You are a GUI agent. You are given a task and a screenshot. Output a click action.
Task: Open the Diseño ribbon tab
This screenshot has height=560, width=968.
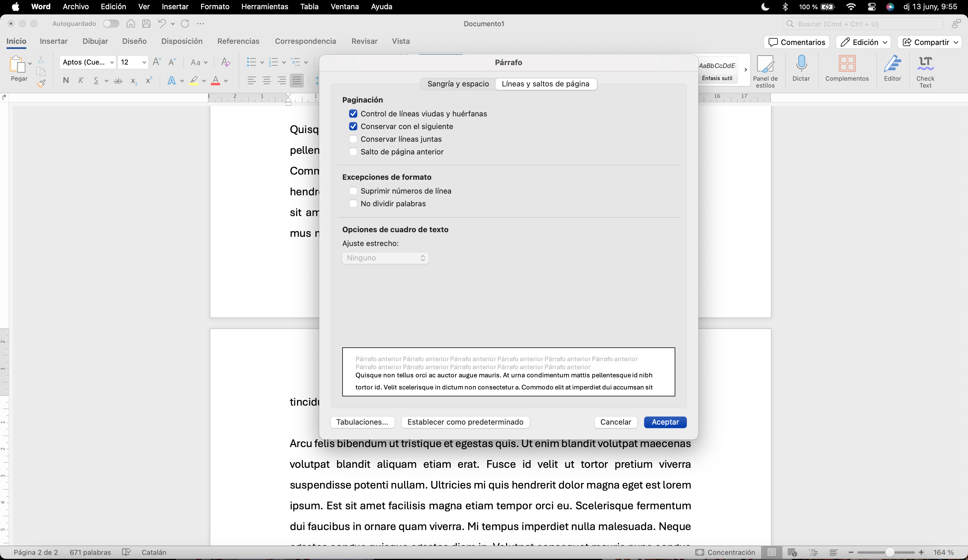click(x=135, y=41)
